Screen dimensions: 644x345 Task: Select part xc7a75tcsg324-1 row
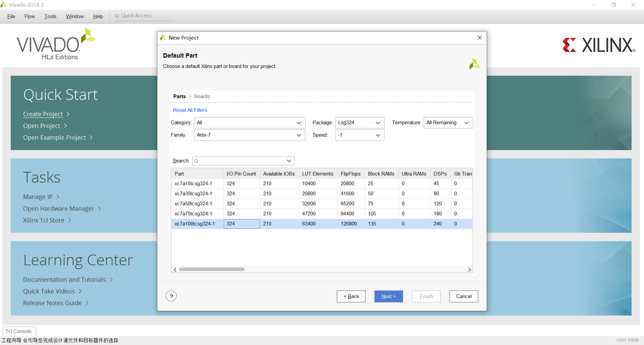pos(322,214)
